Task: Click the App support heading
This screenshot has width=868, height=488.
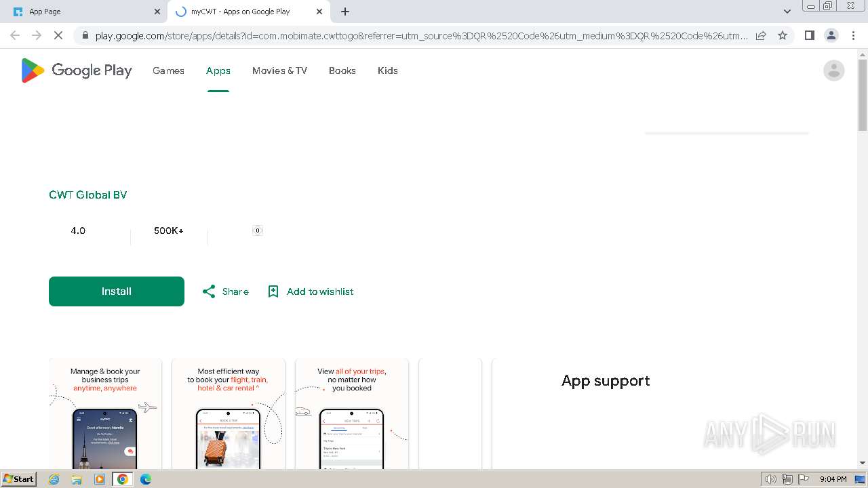Action: 606,381
